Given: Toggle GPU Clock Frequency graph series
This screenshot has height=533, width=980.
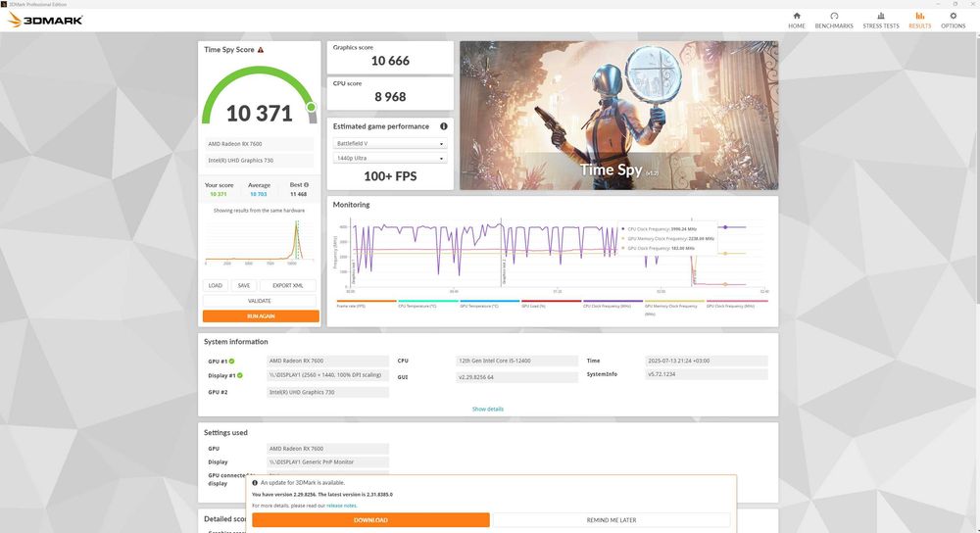Looking at the screenshot, I should (x=736, y=304).
